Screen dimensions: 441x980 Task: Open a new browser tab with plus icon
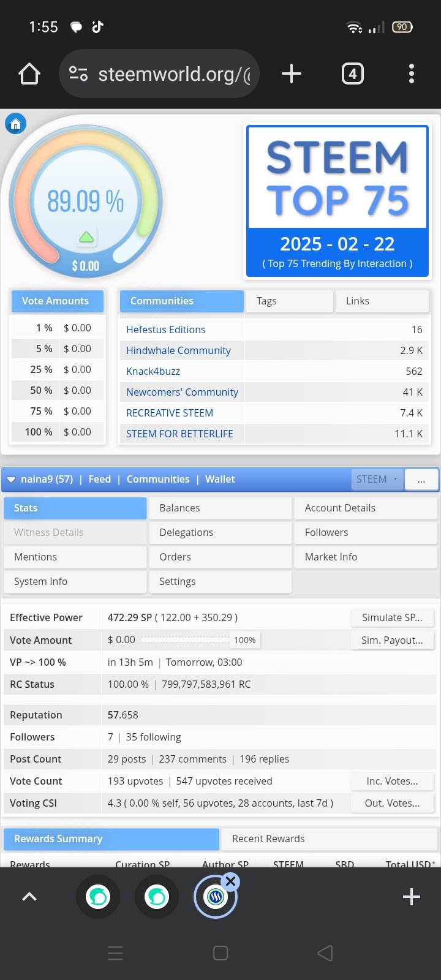pyautogui.click(x=292, y=74)
